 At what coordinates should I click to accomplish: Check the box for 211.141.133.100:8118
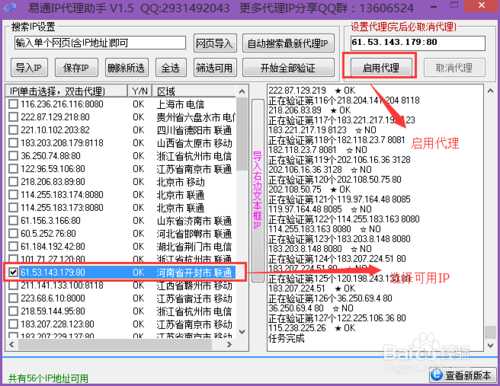click(x=13, y=285)
